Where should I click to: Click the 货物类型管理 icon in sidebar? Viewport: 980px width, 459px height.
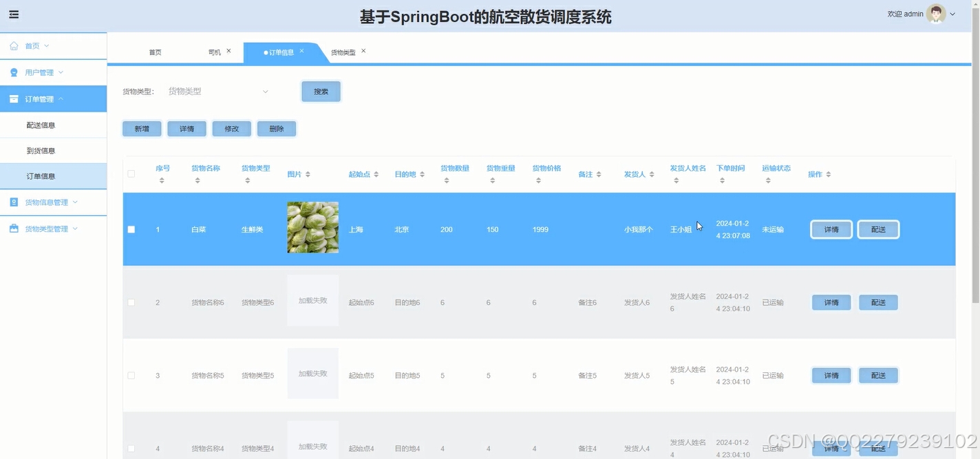[x=15, y=228]
